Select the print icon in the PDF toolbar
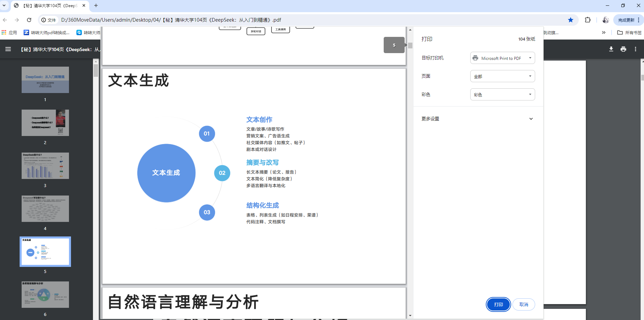 [623, 49]
